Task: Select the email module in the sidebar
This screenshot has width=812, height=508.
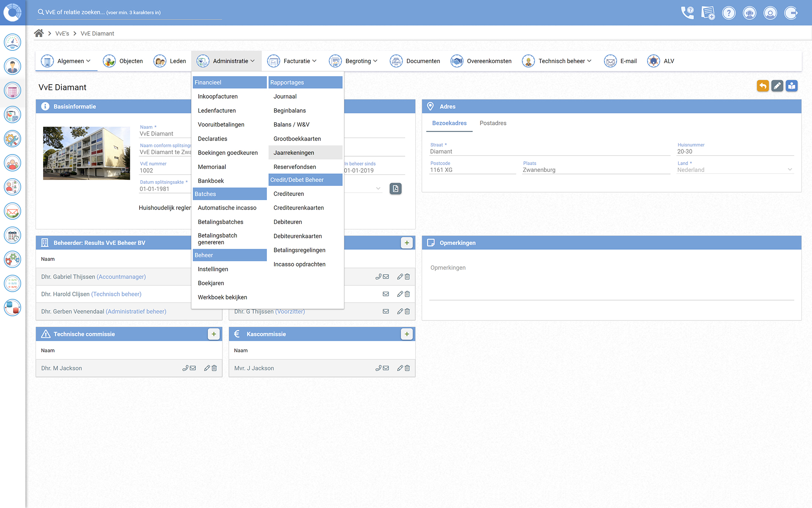Action: click(13, 211)
